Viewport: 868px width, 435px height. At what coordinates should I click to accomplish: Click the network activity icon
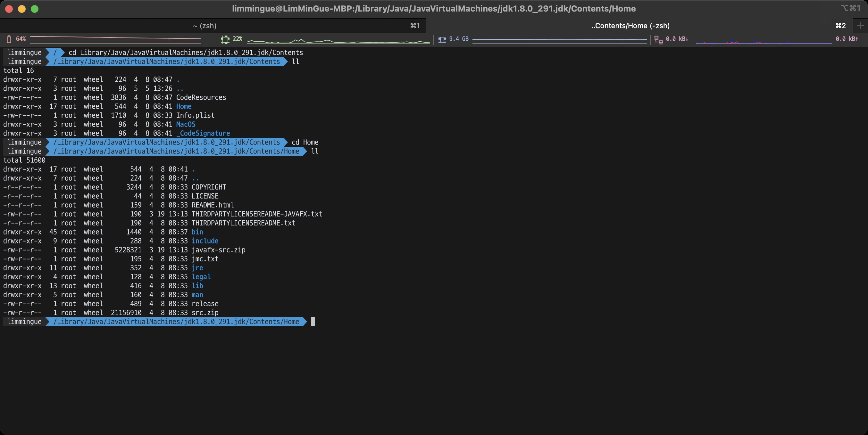tap(658, 40)
